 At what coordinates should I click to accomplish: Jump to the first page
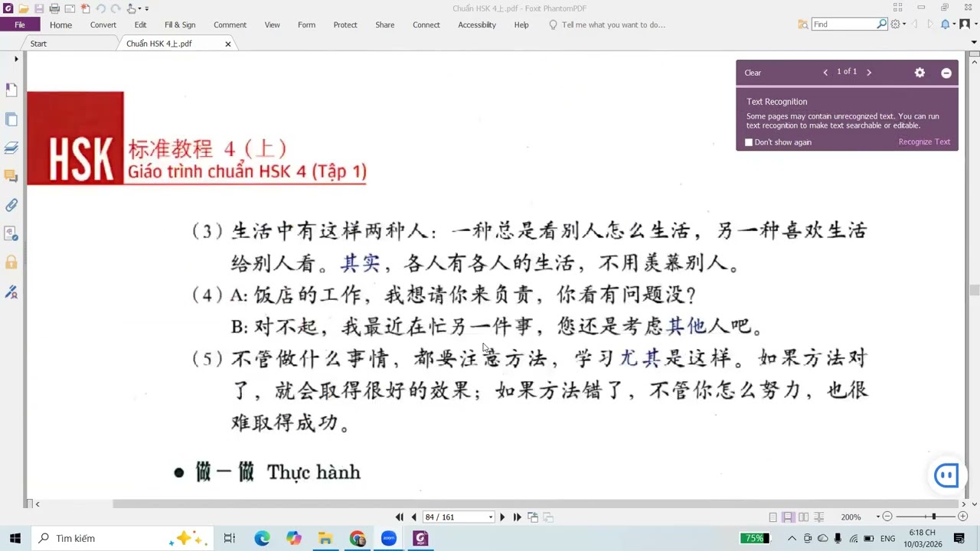(399, 517)
